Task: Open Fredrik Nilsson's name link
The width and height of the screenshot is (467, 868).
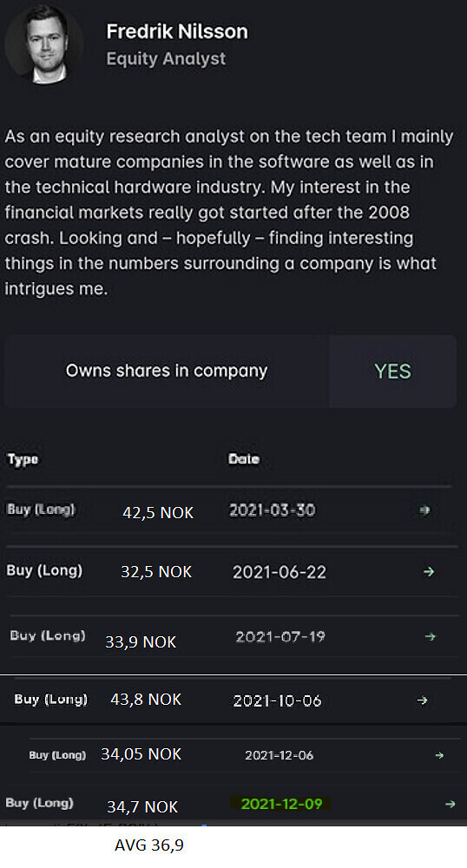Action: tap(177, 31)
